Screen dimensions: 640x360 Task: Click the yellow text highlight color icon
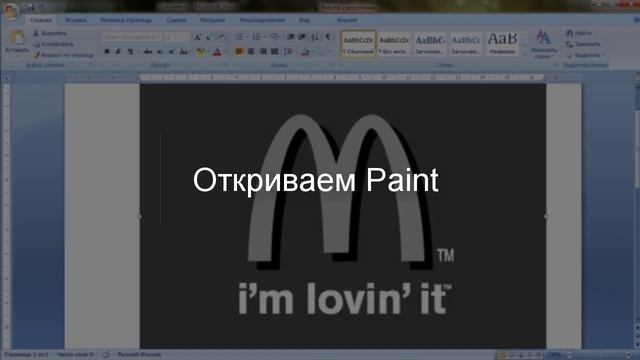pyautogui.click(x=200, y=52)
